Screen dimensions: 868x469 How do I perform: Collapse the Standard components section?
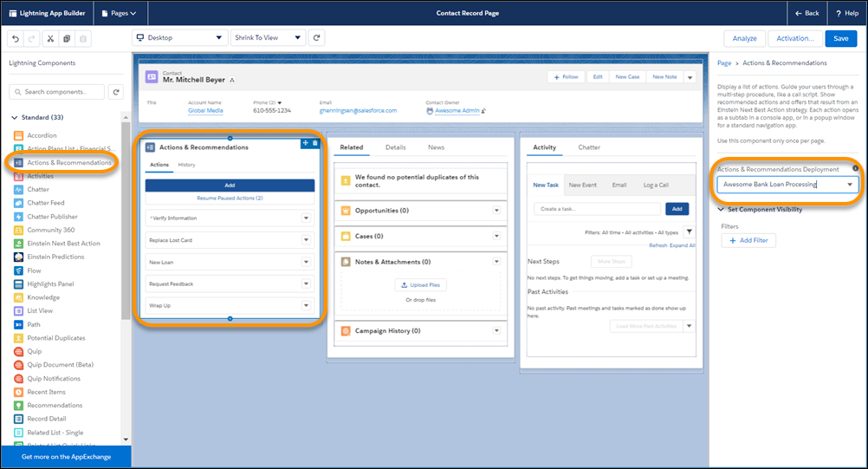click(15, 117)
